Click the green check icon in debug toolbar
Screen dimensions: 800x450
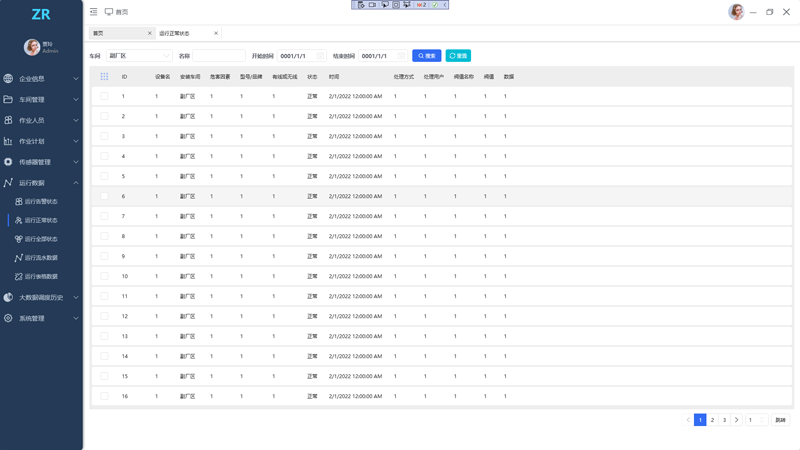(x=435, y=5)
